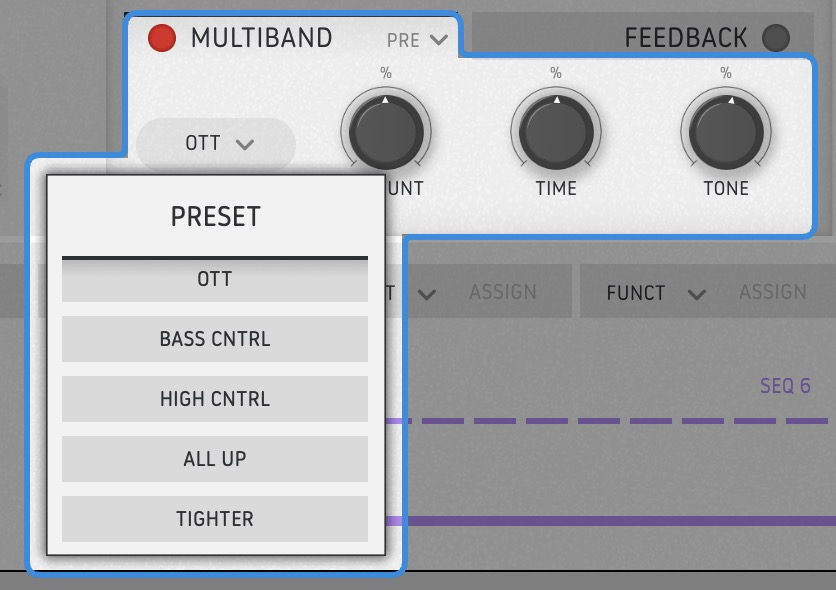The width and height of the screenshot is (836, 590).
Task: Select the ALL UP preset
Action: tap(215, 459)
